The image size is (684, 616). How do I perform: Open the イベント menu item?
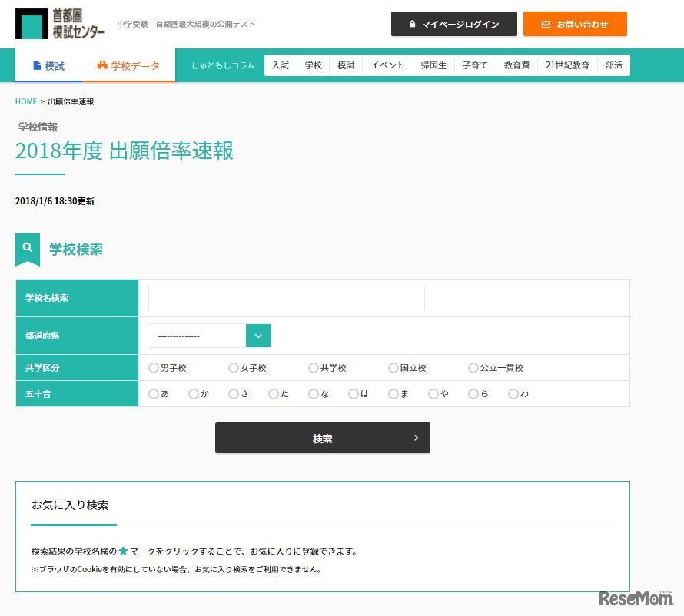click(387, 65)
